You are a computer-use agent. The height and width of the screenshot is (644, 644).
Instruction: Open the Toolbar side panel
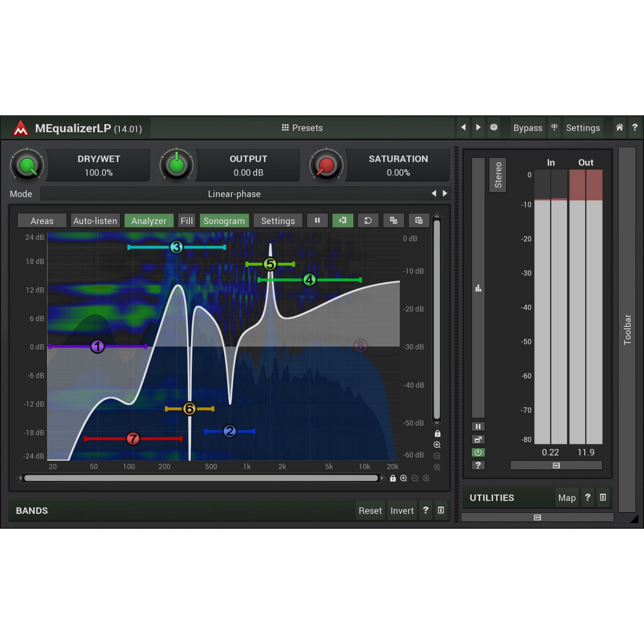click(627, 329)
